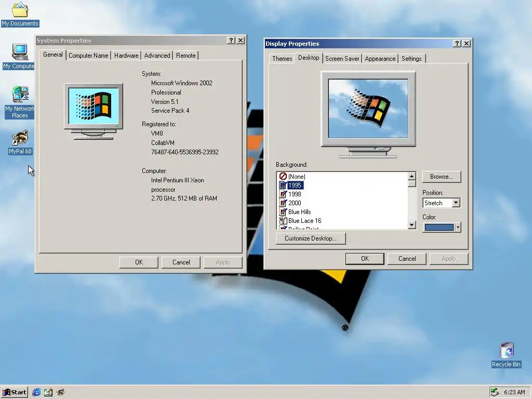Click the help button in System Properties
The image size is (532, 399).
231,41
